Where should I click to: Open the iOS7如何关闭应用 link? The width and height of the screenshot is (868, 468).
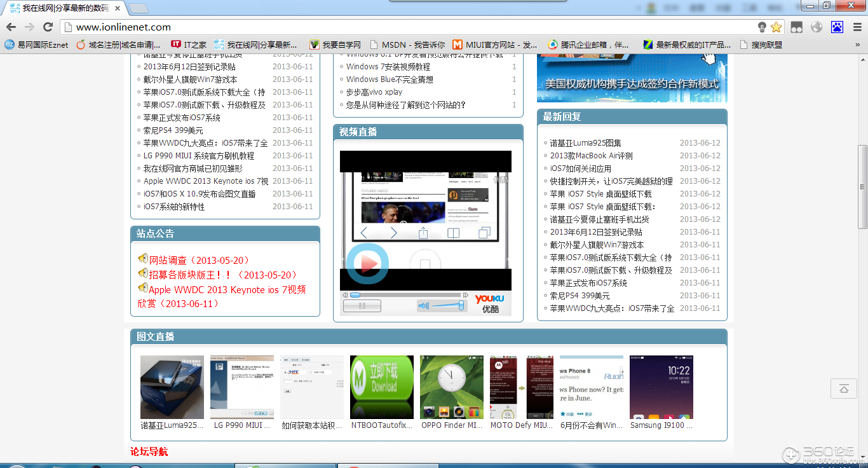pos(581,169)
